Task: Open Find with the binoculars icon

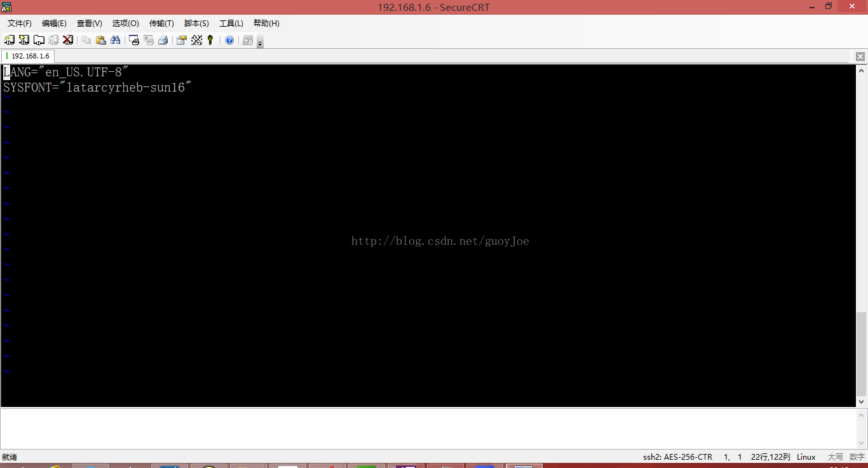Action: pos(116,39)
